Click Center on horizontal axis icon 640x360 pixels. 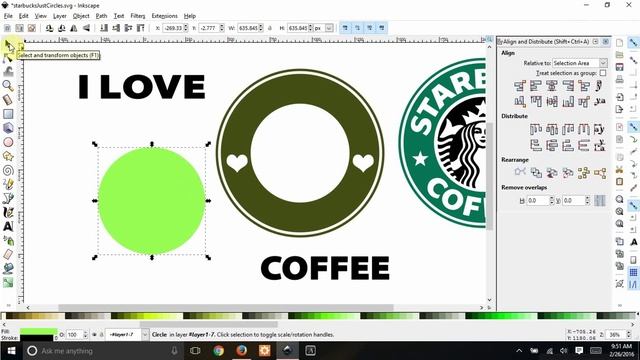coord(552,101)
